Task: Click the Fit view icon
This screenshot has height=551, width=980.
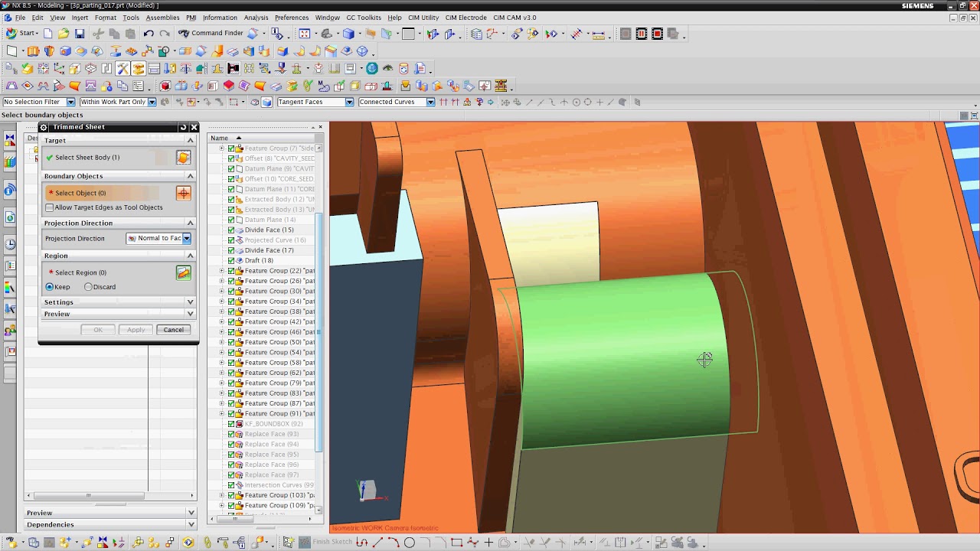Action: point(305,34)
